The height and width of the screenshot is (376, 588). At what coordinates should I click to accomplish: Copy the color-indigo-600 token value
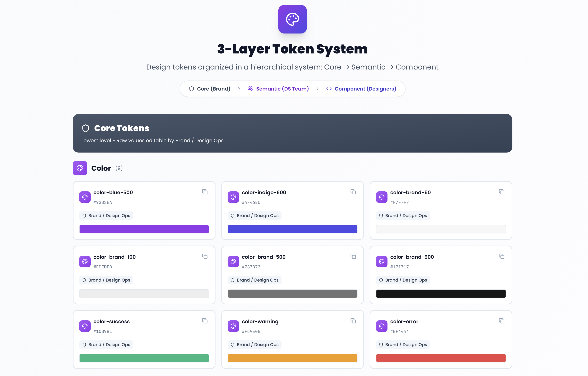click(x=353, y=192)
